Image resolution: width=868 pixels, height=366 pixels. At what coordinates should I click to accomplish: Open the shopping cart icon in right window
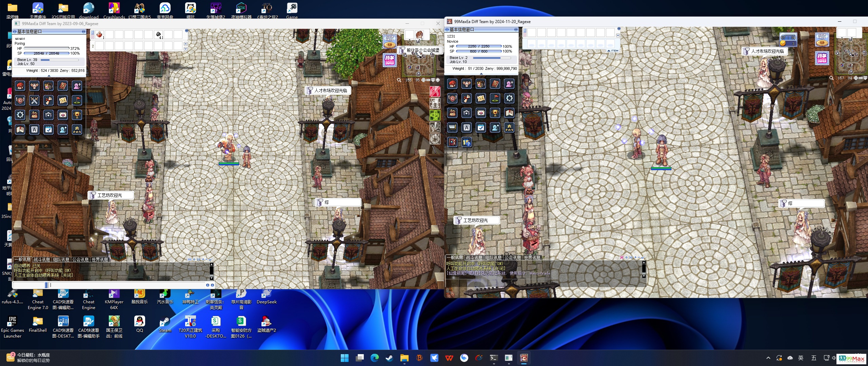click(452, 128)
